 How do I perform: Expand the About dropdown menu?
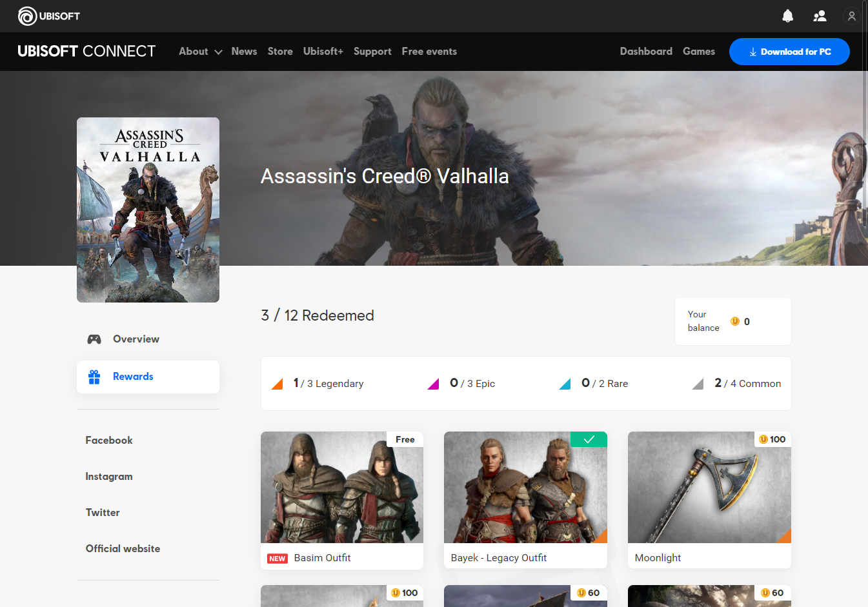201,52
